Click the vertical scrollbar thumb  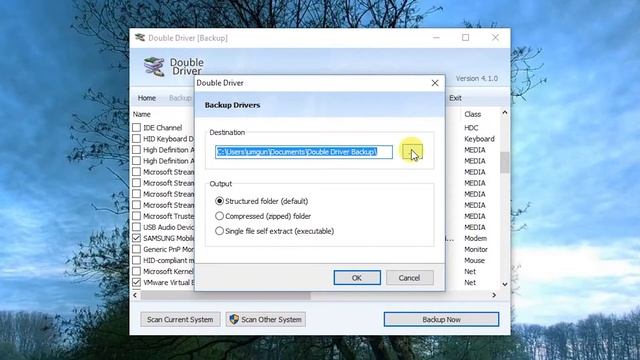tap(505, 162)
